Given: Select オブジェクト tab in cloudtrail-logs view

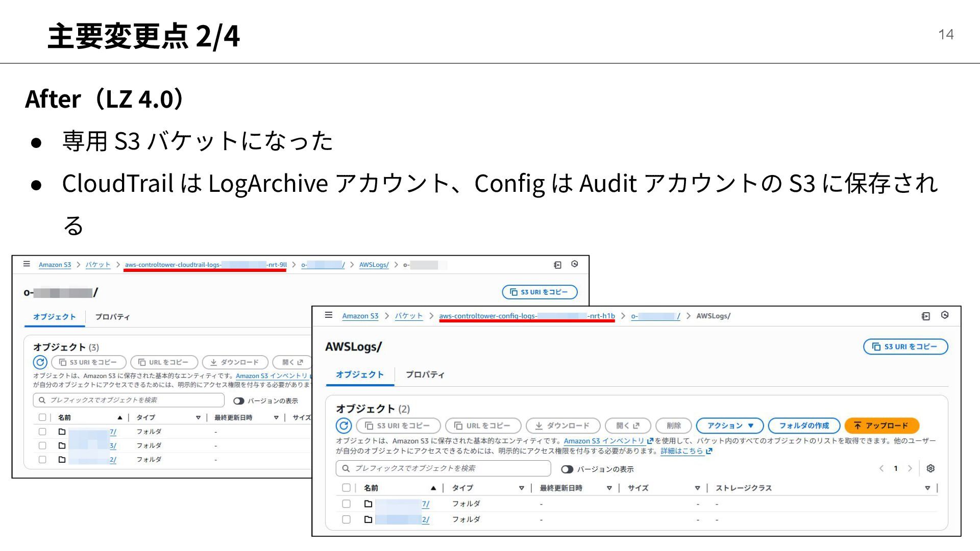Looking at the screenshot, I should (54, 317).
